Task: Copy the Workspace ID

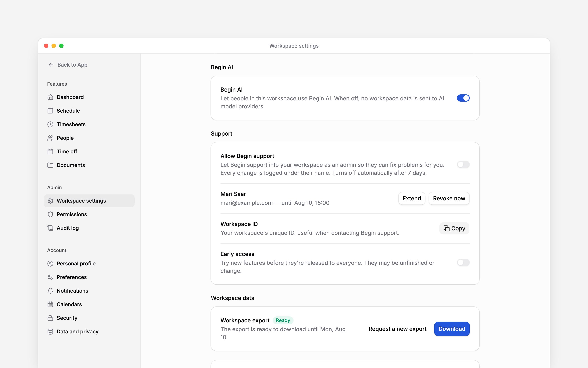Action: click(x=454, y=228)
